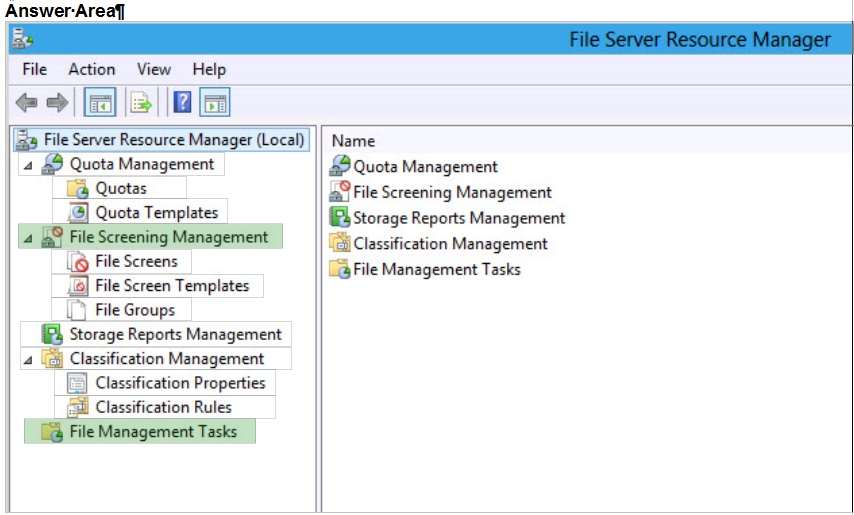The image size is (854, 515).
Task: Click the Name column header
Action: pyautogui.click(x=353, y=141)
